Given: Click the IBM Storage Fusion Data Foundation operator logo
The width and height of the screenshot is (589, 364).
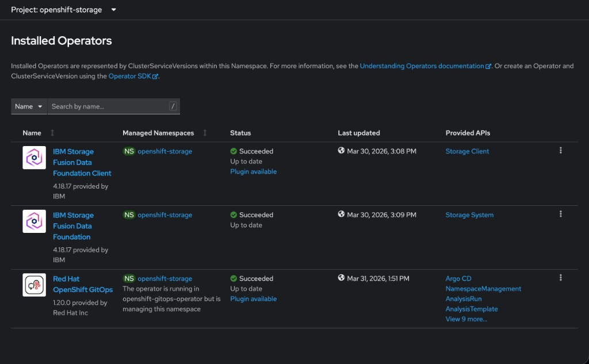Looking at the screenshot, I should point(34,220).
